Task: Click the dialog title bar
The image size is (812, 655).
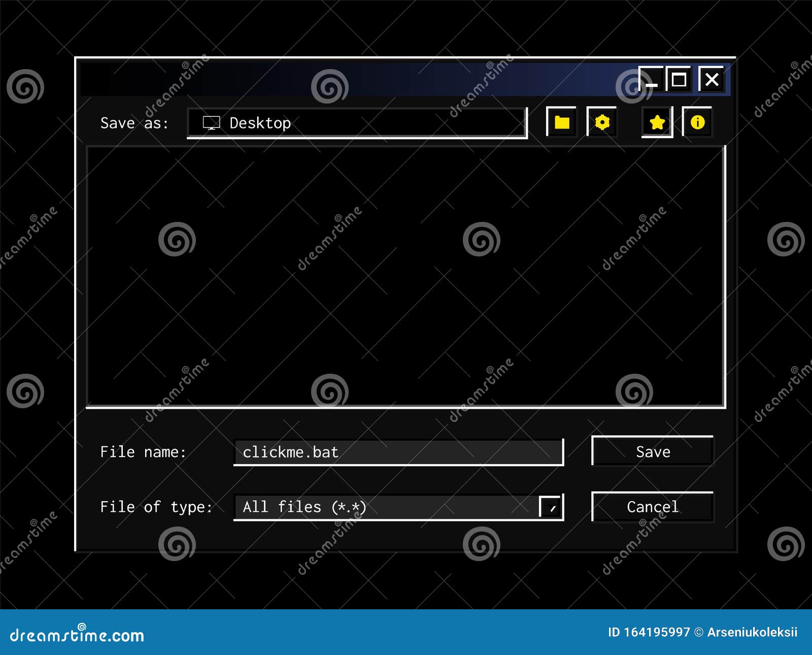Action: 355,79
